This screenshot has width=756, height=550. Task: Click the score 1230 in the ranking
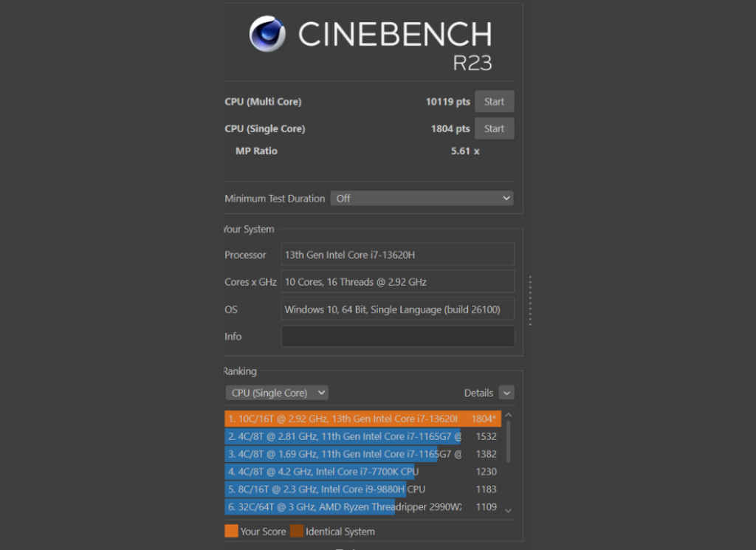(486, 472)
